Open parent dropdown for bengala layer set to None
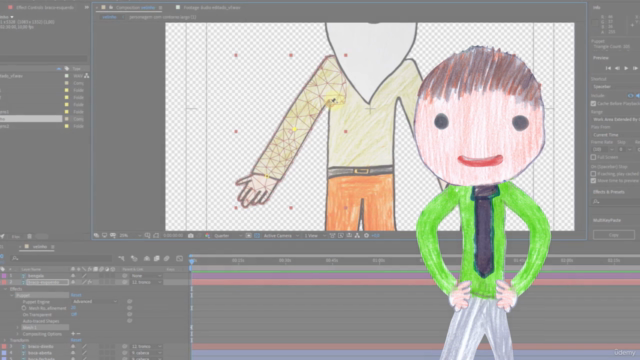640x360 pixels. (146, 276)
